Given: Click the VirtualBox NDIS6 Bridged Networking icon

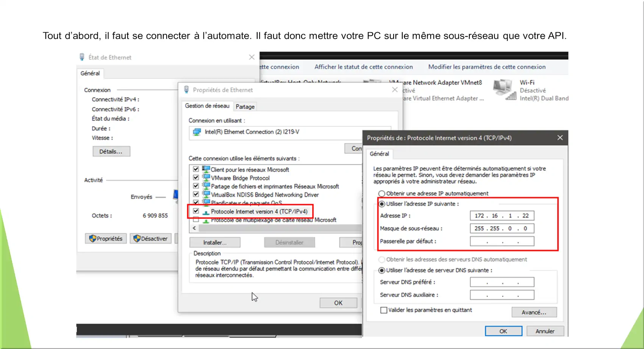Looking at the screenshot, I should [206, 194].
